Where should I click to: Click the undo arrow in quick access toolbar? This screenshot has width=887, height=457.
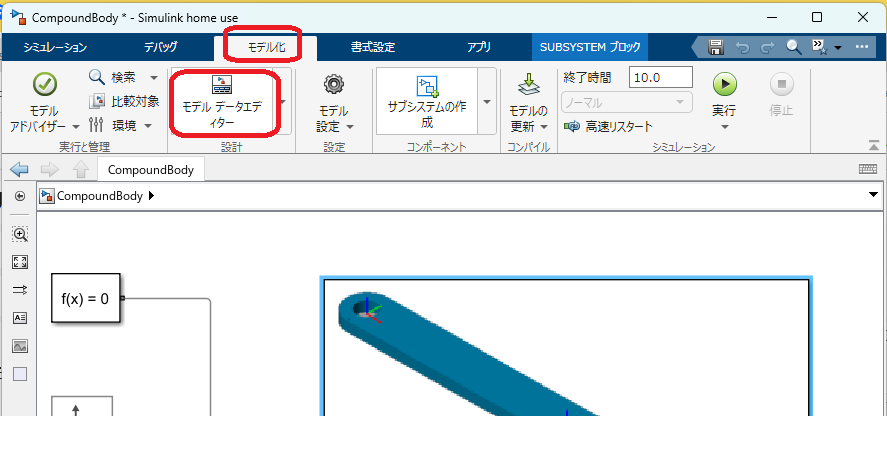pyautogui.click(x=742, y=48)
